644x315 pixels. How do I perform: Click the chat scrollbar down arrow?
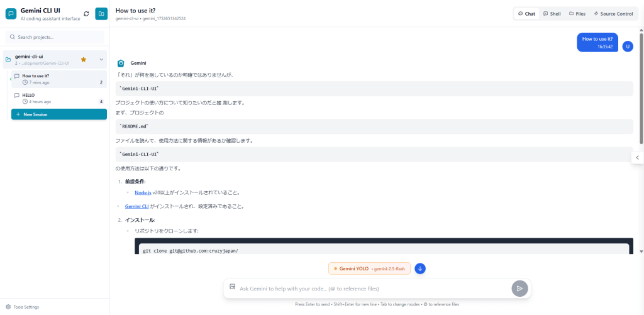pyautogui.click(x=641, y=251)
